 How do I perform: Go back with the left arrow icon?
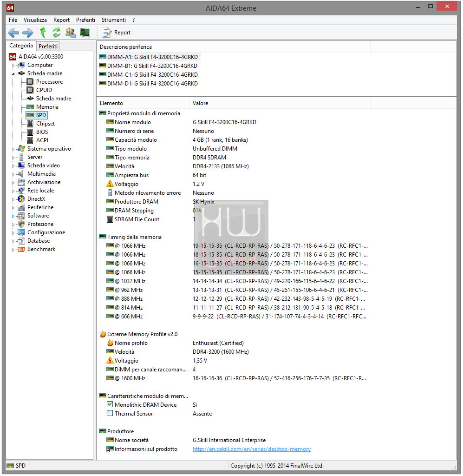pos(13,33)
